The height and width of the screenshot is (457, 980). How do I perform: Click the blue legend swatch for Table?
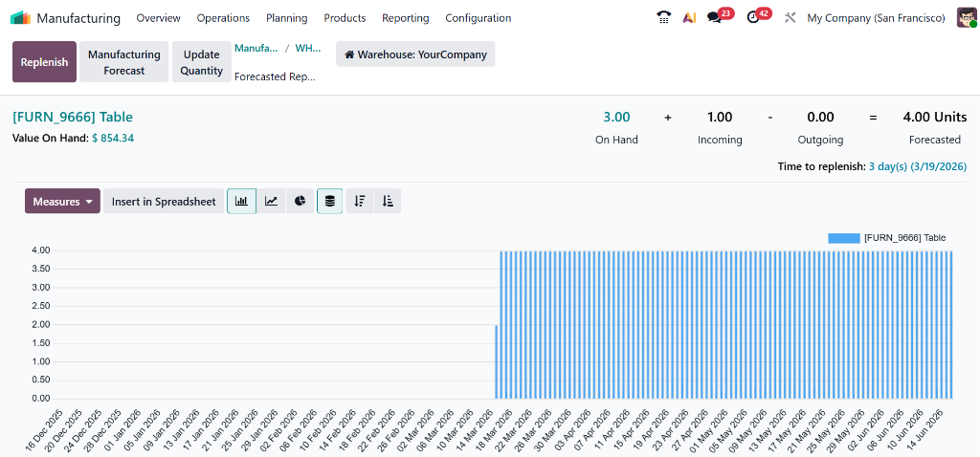[x=843, y=238]
